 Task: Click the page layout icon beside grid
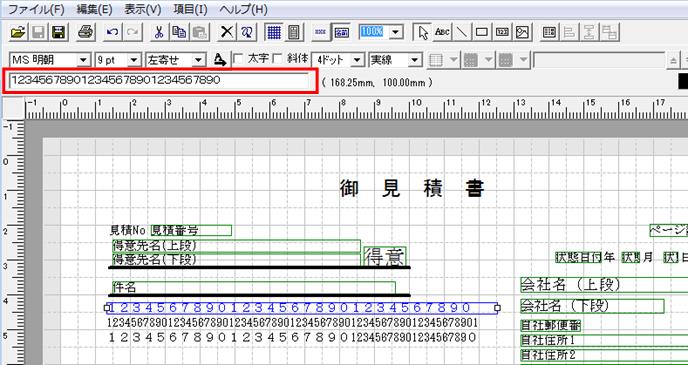pos(294,32)
